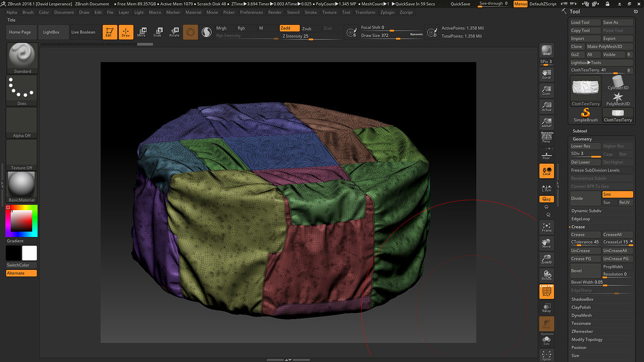Activate Draw mode button
This screenshot has width=644, height=362.
coord(126,32)
